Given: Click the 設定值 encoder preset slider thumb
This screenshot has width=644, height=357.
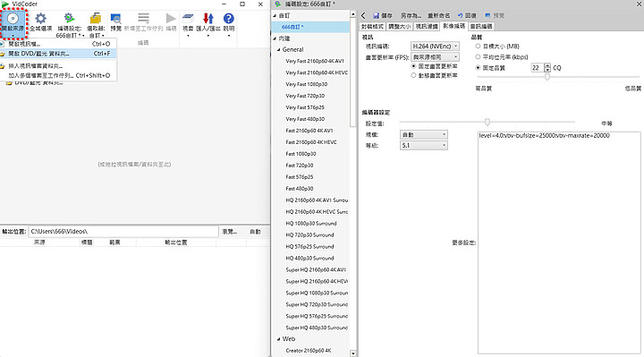Looking at the screenshot, I should click(x=487, y=122).
